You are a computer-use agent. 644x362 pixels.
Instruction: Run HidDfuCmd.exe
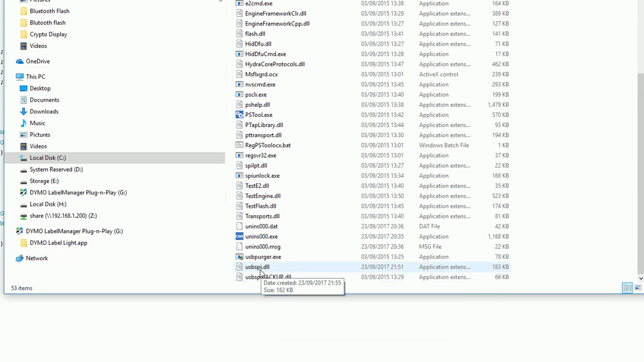click(265, 54)
